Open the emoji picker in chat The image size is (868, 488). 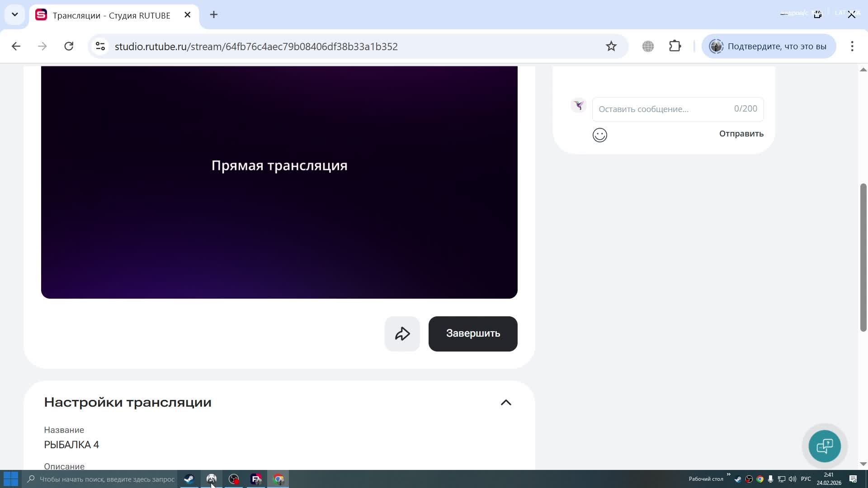tap(599, 135)
